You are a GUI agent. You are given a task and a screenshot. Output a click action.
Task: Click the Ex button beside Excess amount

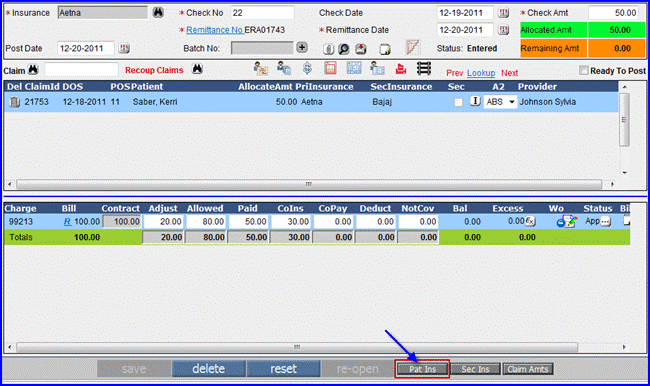pos(530,222)
